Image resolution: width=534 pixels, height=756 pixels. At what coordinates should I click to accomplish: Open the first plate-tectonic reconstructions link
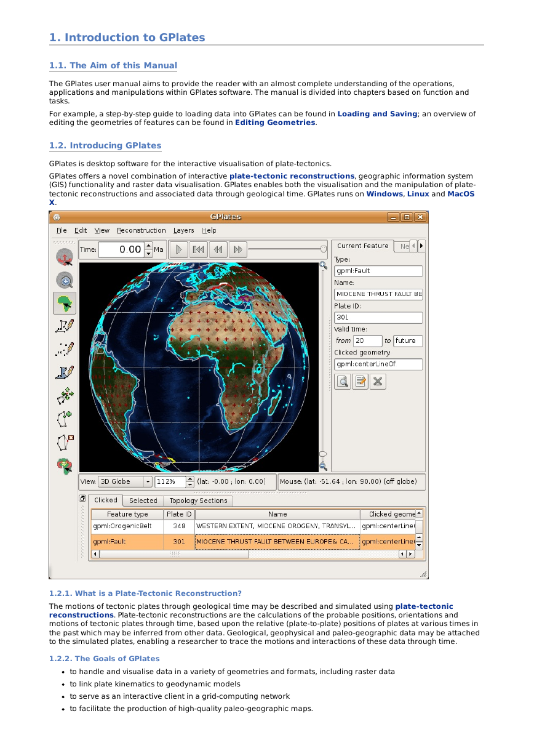(x=292, y=176)
